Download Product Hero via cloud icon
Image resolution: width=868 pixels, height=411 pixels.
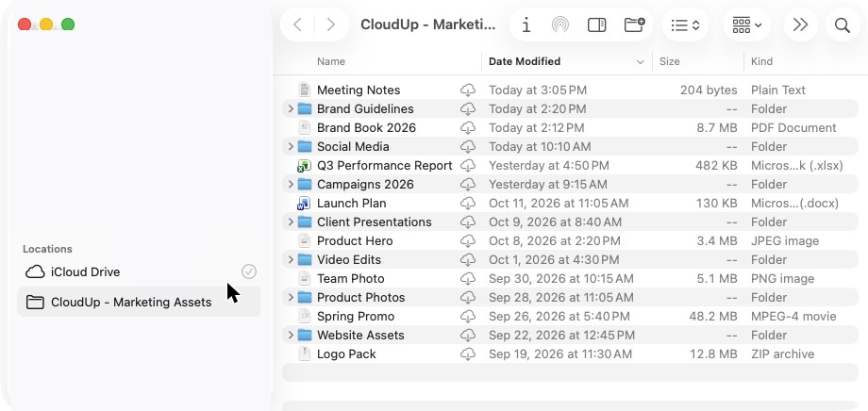coord(468,240)
